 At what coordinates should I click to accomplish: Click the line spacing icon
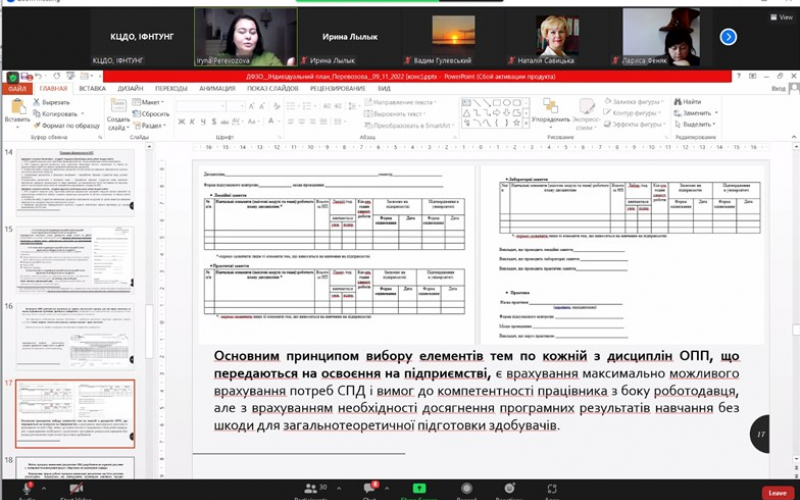353,106
